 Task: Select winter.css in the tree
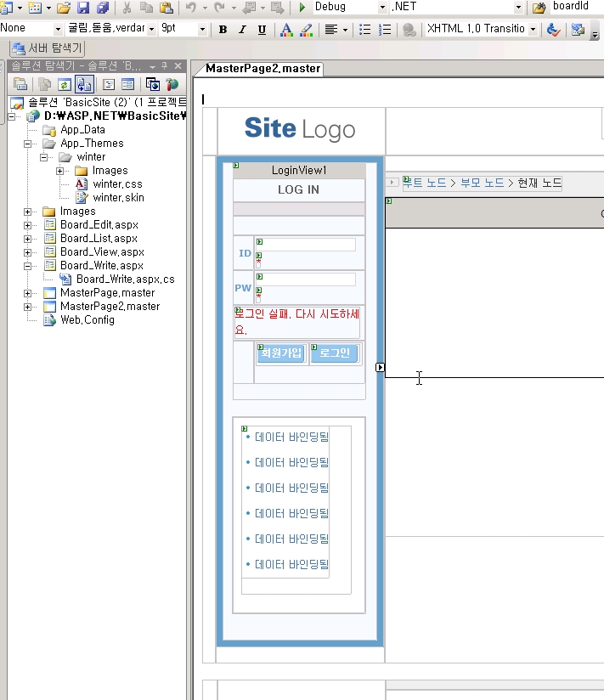click(x=117, y=184)
